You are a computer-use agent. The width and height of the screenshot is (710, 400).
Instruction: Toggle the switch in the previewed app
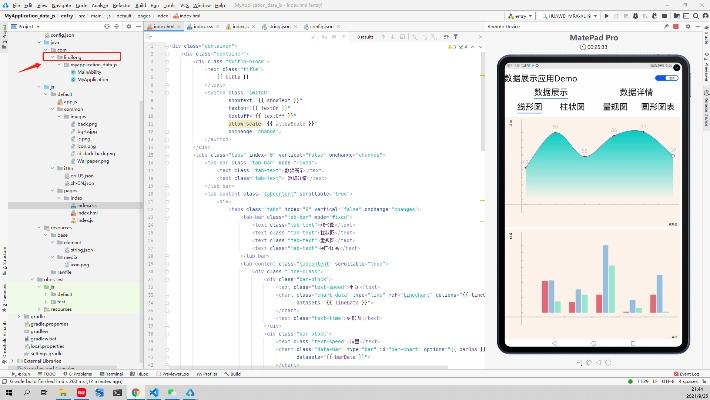pos(662,77)
